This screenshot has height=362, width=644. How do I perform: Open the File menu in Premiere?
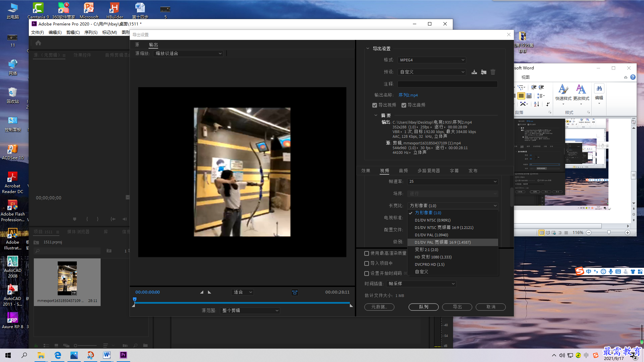[x=38, y=33]
